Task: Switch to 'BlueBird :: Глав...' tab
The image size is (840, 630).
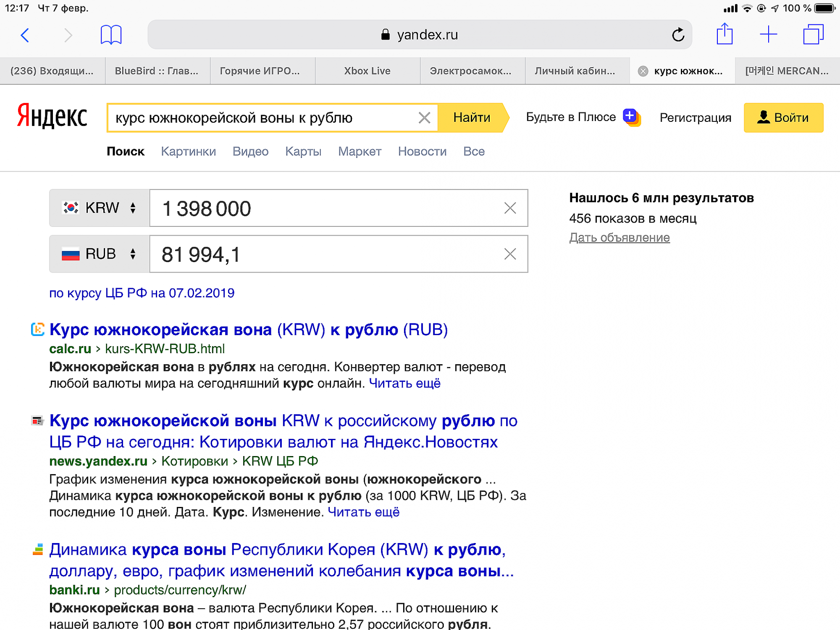Action: click(157, 71)
